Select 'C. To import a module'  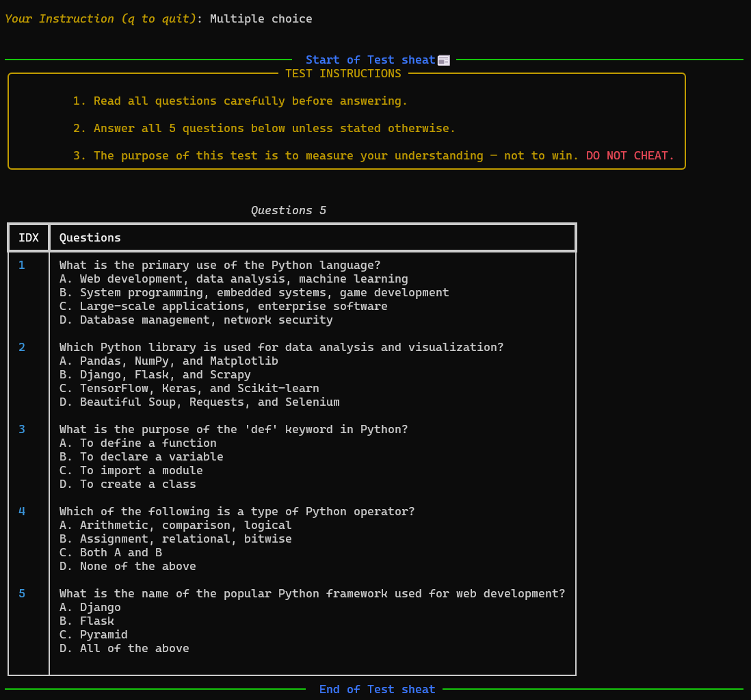point(131,471)
